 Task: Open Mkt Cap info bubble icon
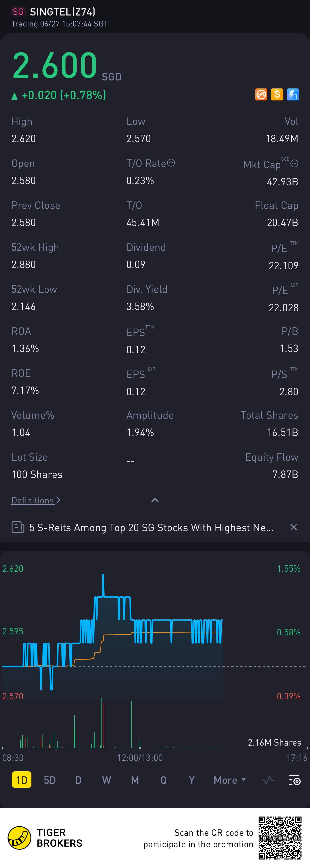(x=294, y=164)
